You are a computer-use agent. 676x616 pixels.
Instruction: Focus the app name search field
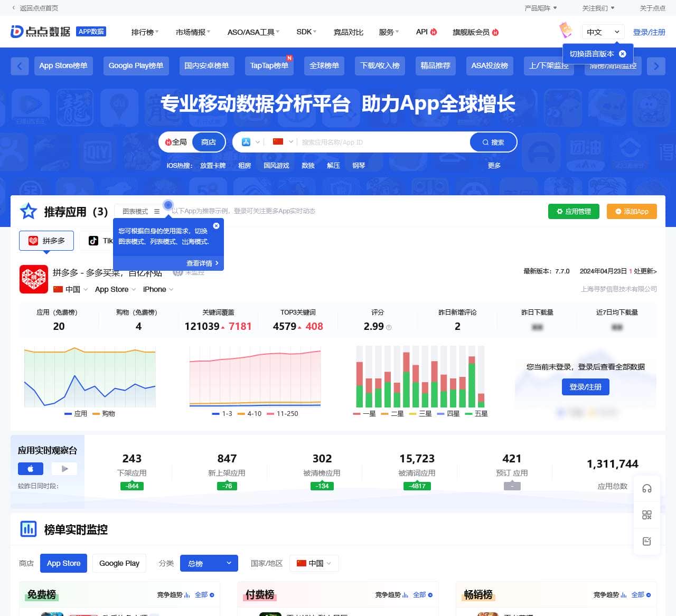tap(383, 142)
